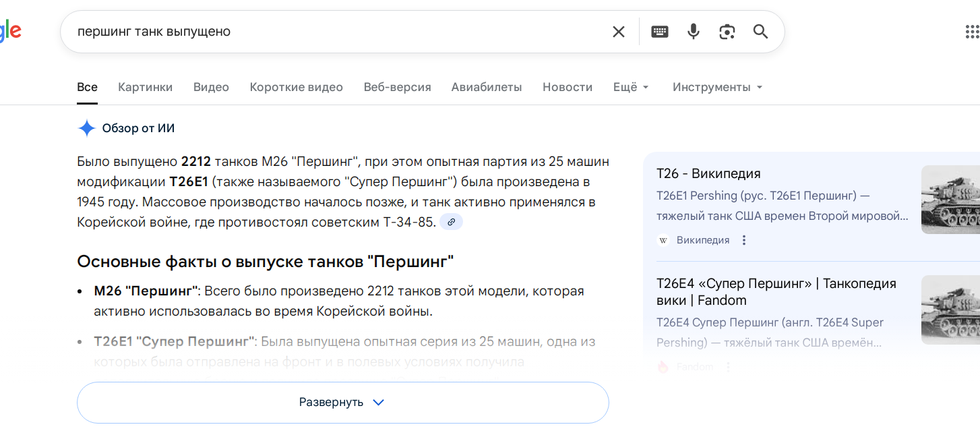Click the T26 Wikipedia tank thumbnail

(950, 200)
